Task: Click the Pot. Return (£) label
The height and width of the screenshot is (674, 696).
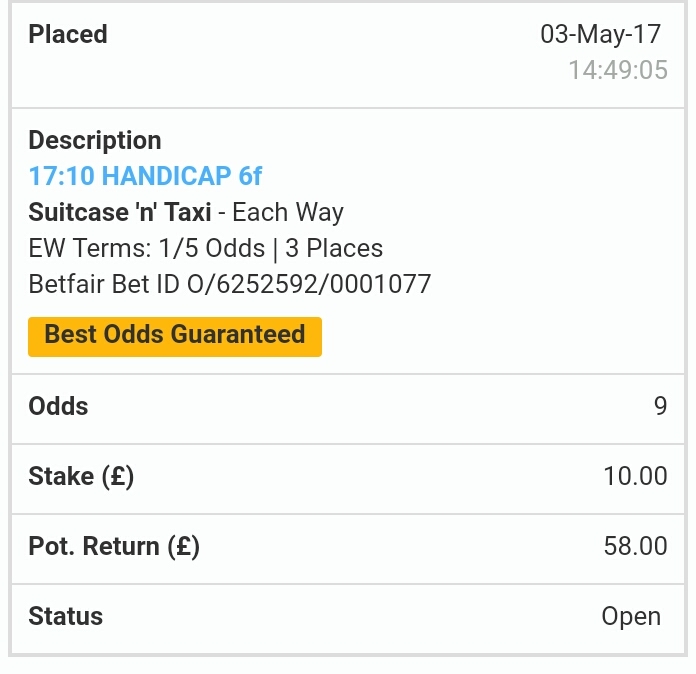Action: [x=114, y=547]
